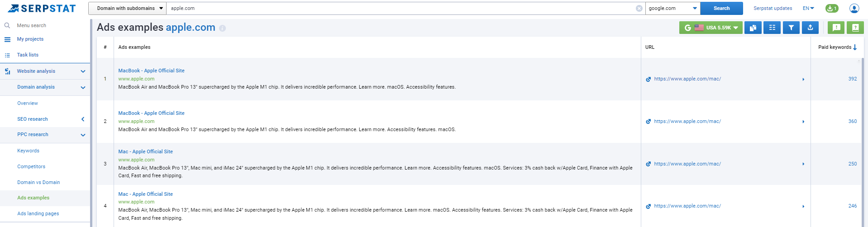Open Keywords under PPC research
The height and width of the screenshot is (227, 868).
[28, 151]
